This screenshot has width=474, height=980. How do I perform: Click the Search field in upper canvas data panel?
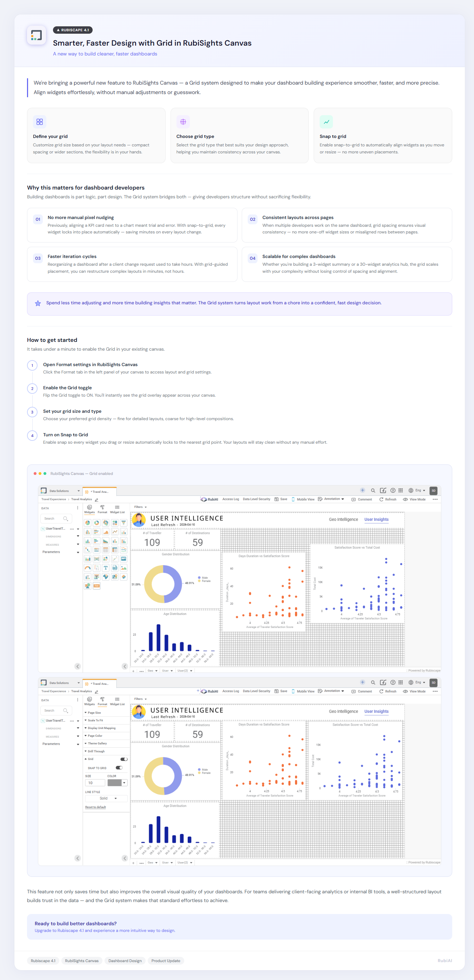tap(56, 518)
